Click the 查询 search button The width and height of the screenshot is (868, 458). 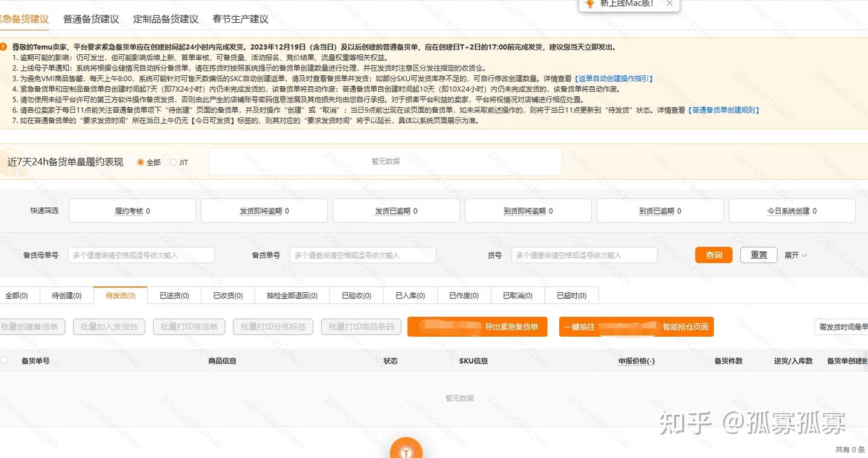point(713,255)
